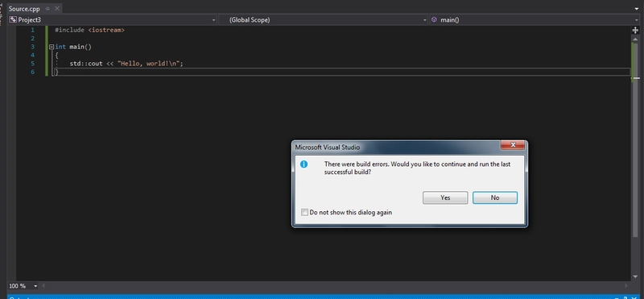Click the editor split-window handle icon
The height and width of the screenshot is (299, 644).
click(635, 30)
